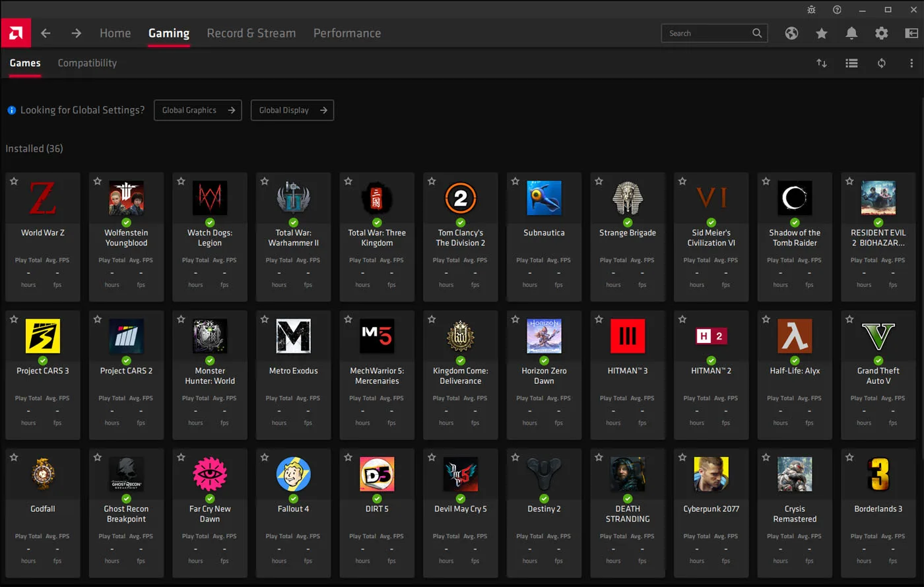Viewport: 924px width, 587px height.
Task: Open settings gear icon
Action: (x=882, y=33)
